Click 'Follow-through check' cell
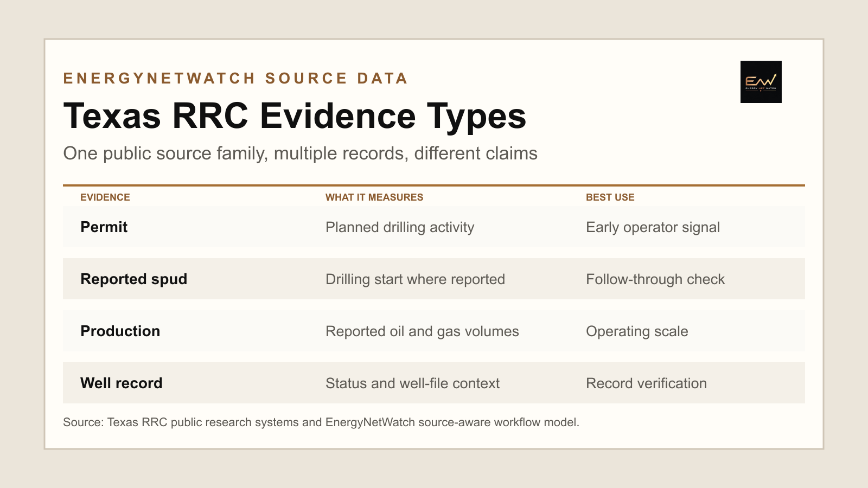 (655, 279)
